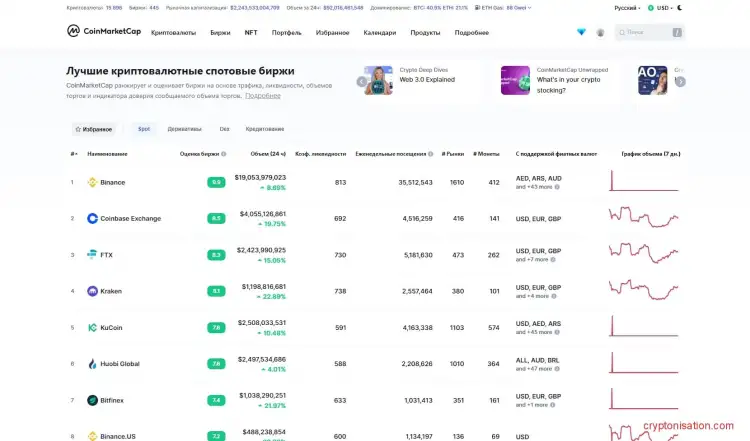The image size is (750, 441).
Task: Click the Binance.US logo icon
Action: point(92,436)
